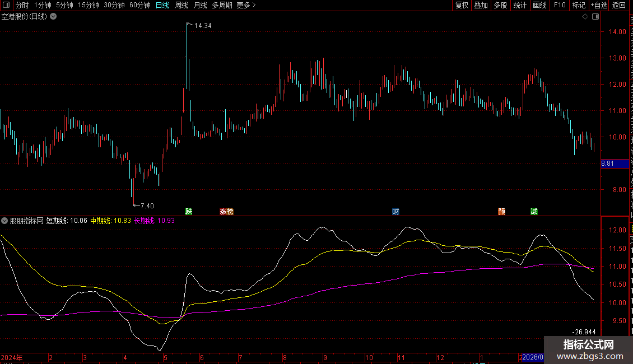Add stock with +自选 button
Screen dimensions: 633x364
(598, 5)
